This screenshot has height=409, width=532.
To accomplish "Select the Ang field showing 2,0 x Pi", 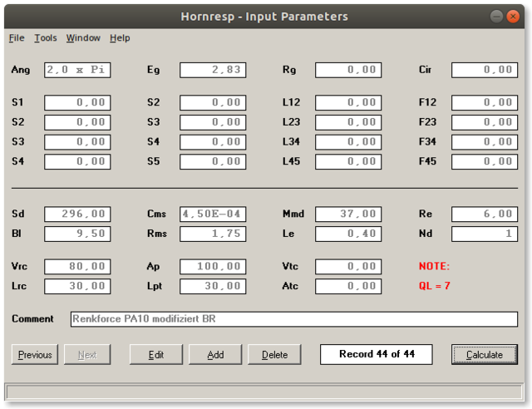I will click(x=77, y=70).
